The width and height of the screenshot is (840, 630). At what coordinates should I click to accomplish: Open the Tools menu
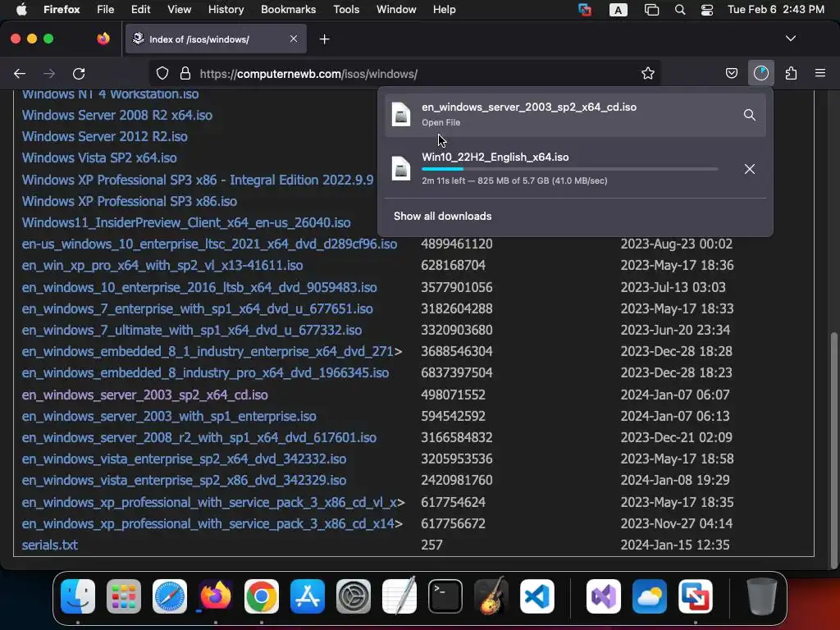[x=346, y=10]
